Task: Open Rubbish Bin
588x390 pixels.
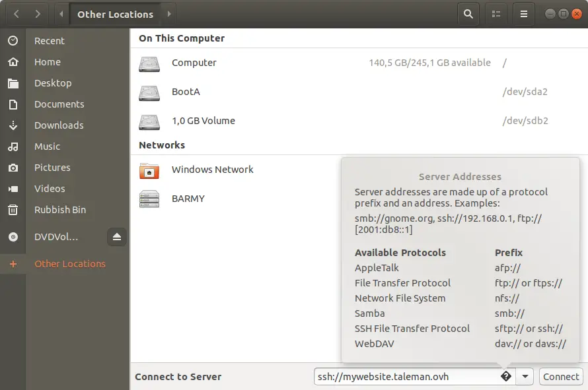Action: point(60,210)
